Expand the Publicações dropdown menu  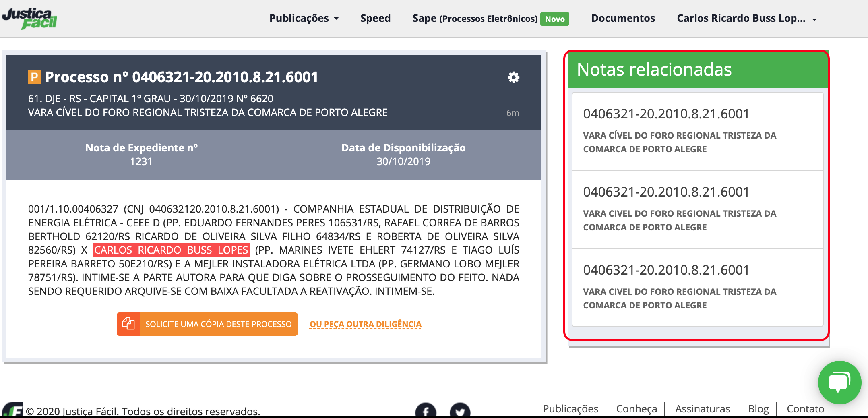click(304, 19)
